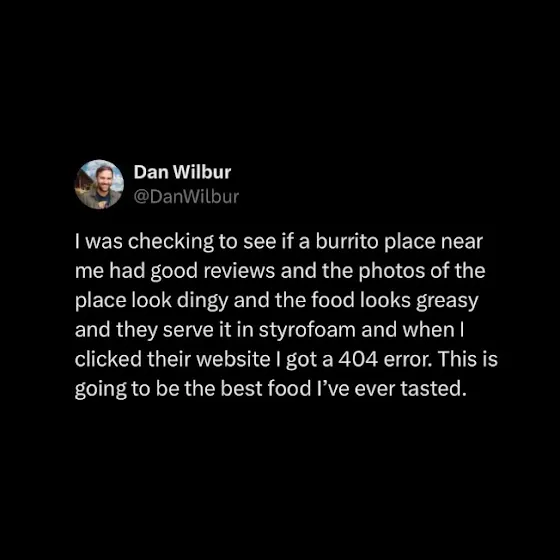Click the word "photos" in the tweet

tap(392, 272)
